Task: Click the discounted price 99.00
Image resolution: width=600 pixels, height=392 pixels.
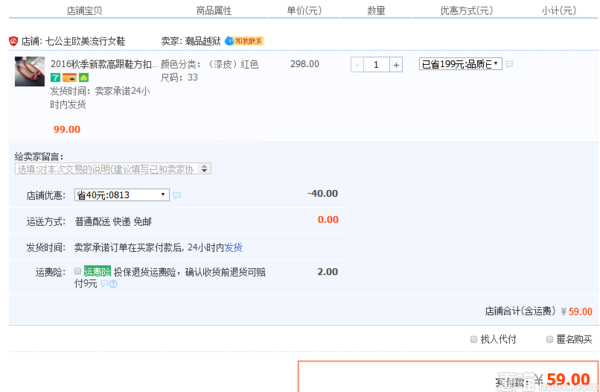Action: point(67,129)
